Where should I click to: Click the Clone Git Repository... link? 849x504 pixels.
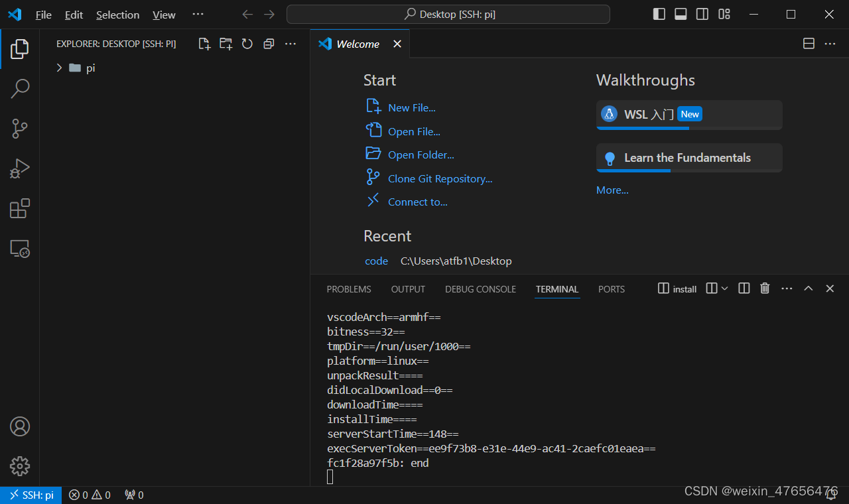440,178
